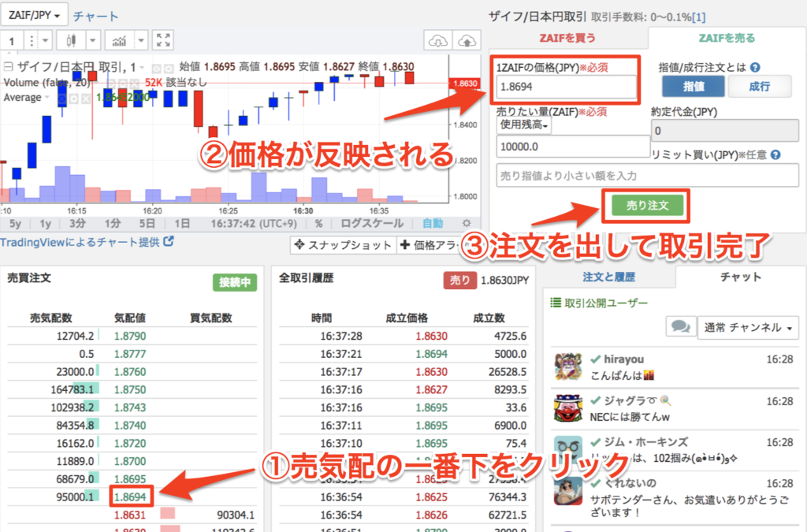Click the 1.8630 price label on chart axis
807x532 pixels.
point(465,84)
